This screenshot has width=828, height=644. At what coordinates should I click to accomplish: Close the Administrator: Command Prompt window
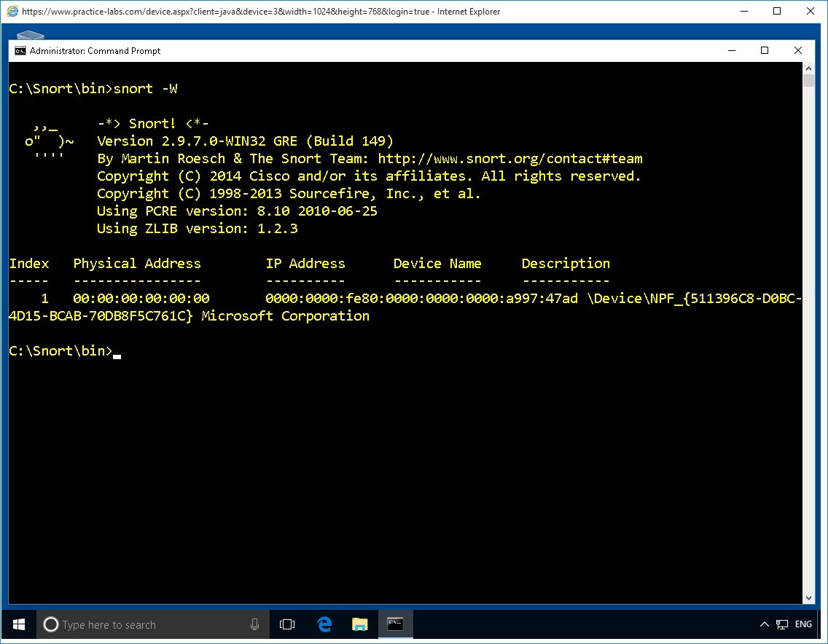click(x=797, y=51)
